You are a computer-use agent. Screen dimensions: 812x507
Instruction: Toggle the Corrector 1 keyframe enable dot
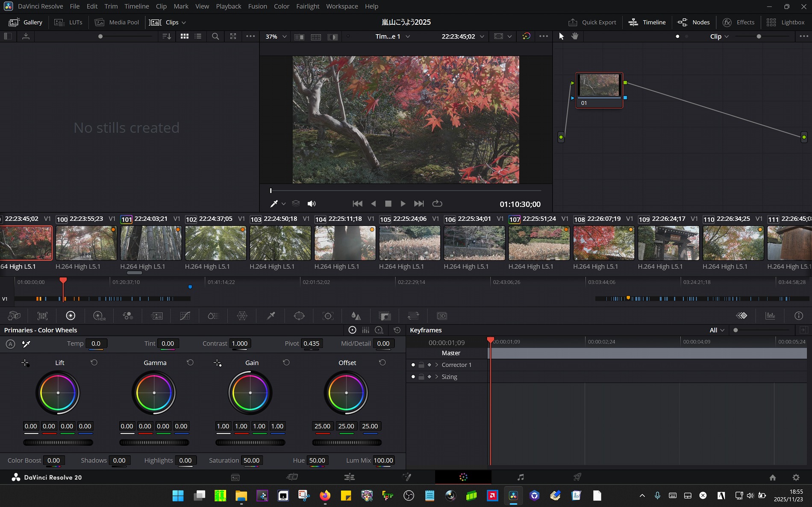[x=413, y=365]
